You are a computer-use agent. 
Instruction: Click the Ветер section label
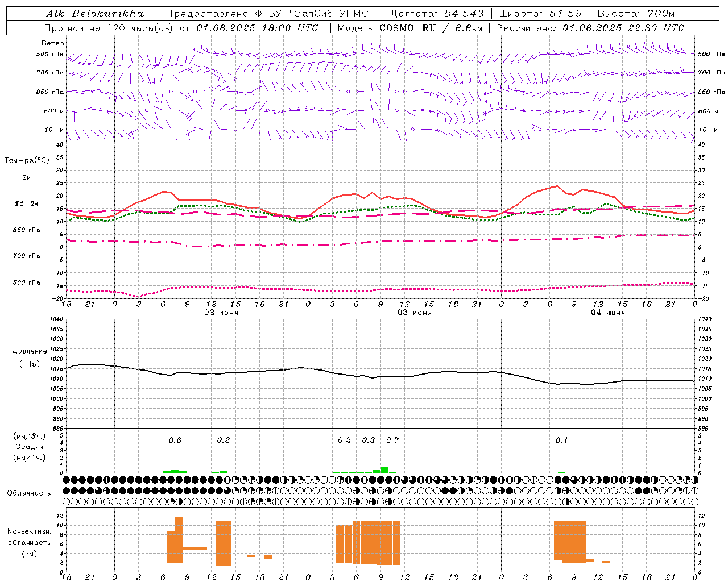click(53, 43)
